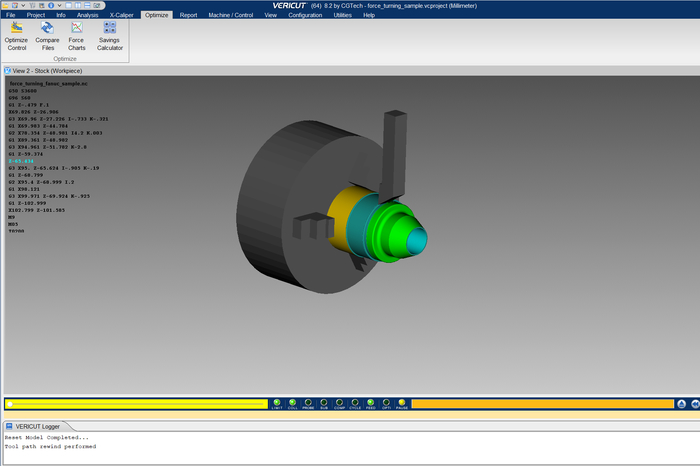This screenshot has height=466, width=700.
Task: Click the blue info icon in the quick-access bar
Action: [x=51, y=5]
